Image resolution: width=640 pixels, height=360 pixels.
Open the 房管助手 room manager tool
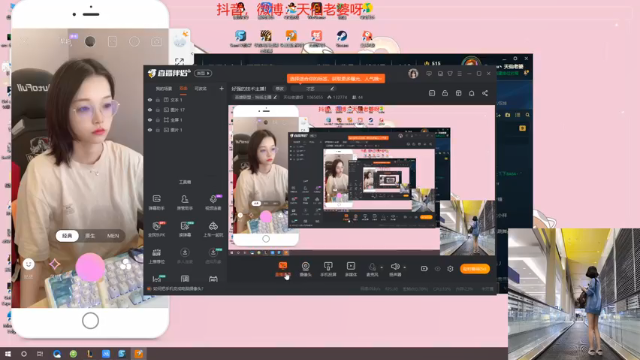[184, 202]
